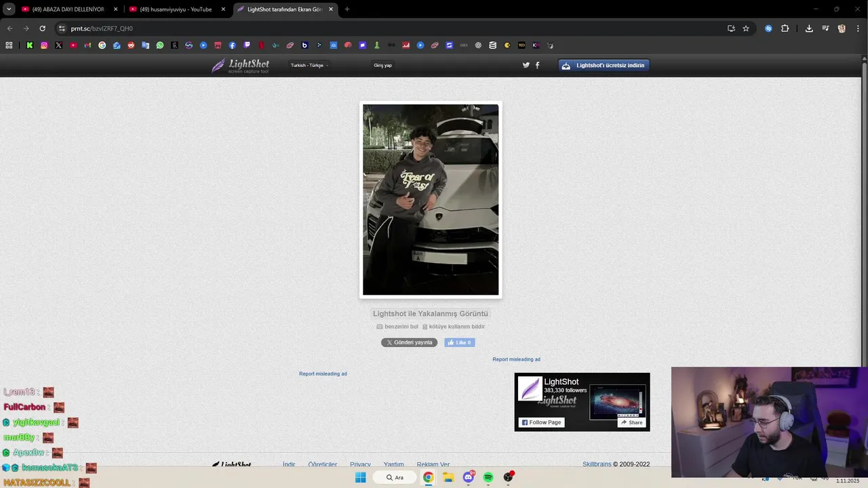The image size is (868, 488).
Task: Open the Facebook bookmark icon
Action: pos(232,45)
